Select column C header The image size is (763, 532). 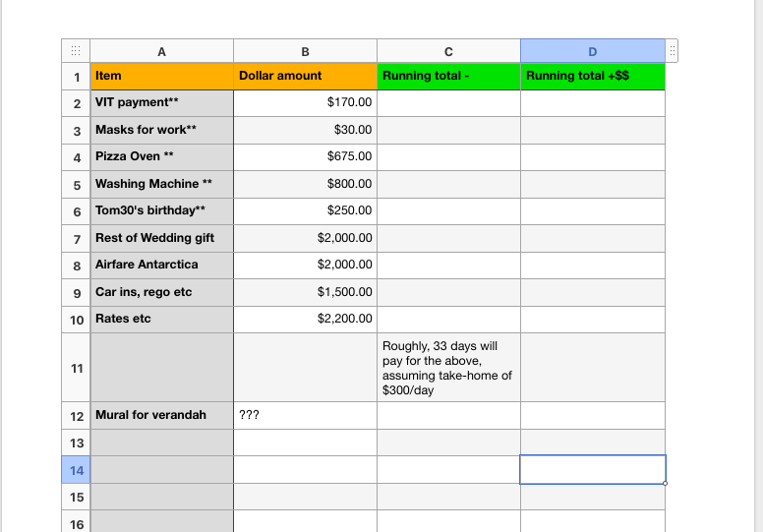coord(448,51)
